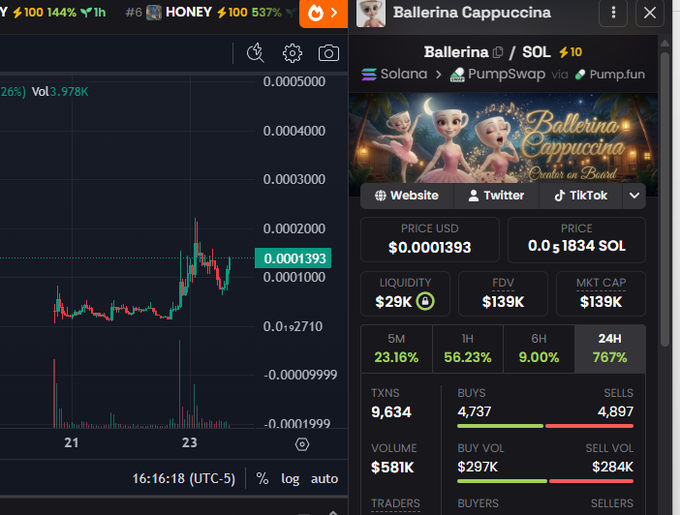Click the Solana chain icon
Image resolution: width=680 pixels, height=515 pixels.
[369, 75]
